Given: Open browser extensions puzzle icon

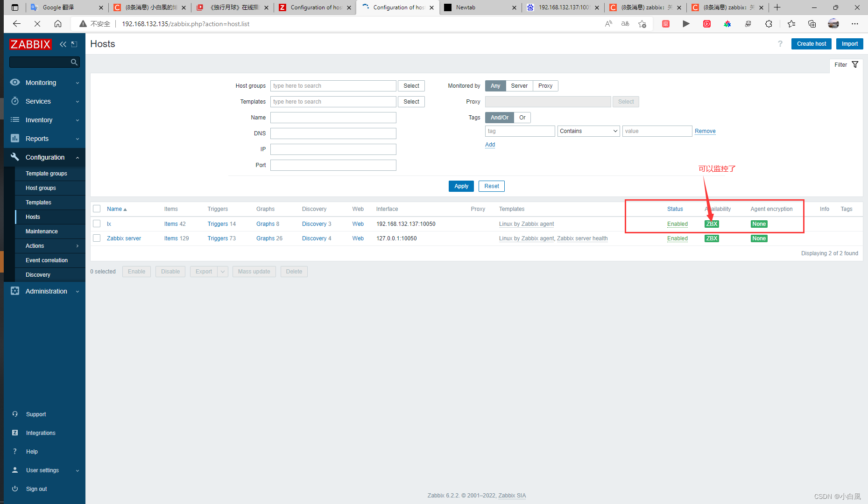Looking at the screenshot, I should [x=769, y=23].
